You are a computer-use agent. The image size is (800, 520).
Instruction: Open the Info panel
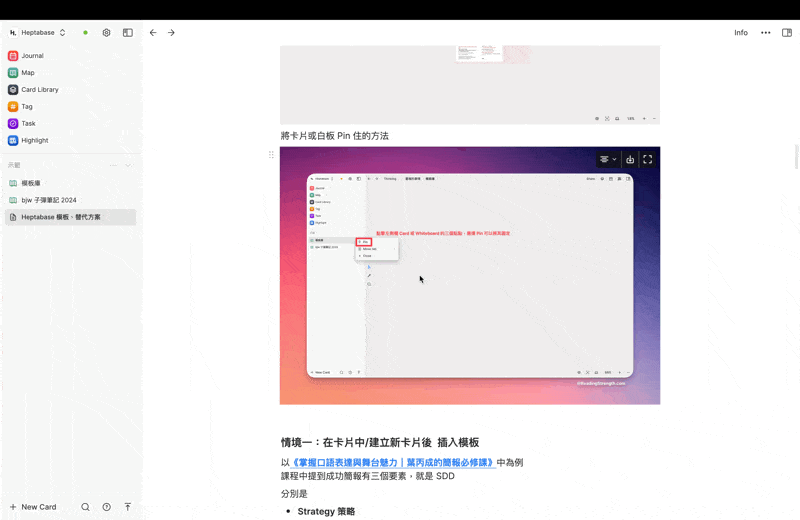741,33
